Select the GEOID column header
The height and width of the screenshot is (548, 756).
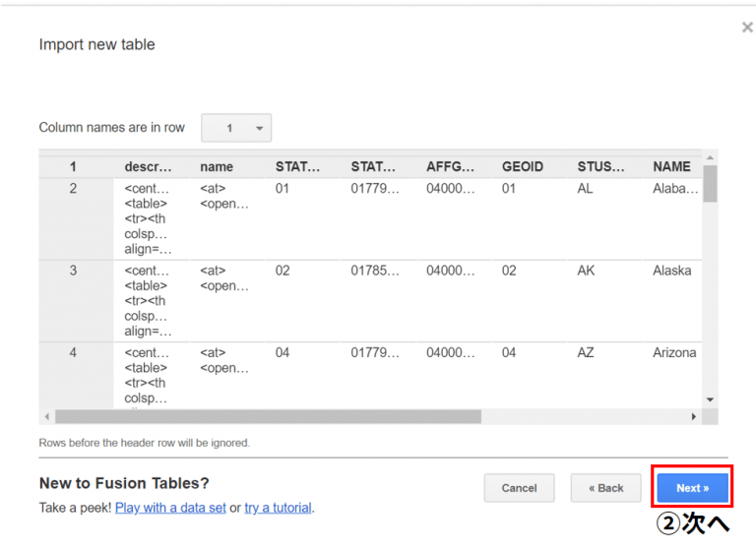[523, 167]
